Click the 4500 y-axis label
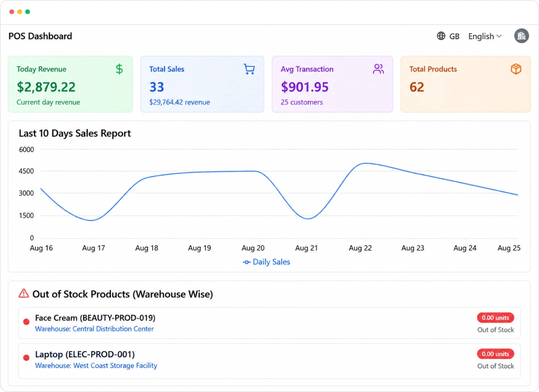Screen dimensions: 539x392 [26, 171]
